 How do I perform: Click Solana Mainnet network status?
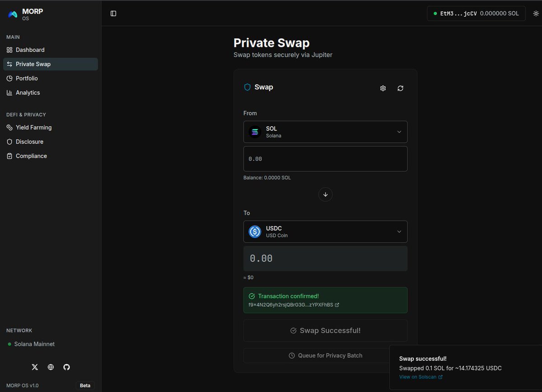coord(31,344)
